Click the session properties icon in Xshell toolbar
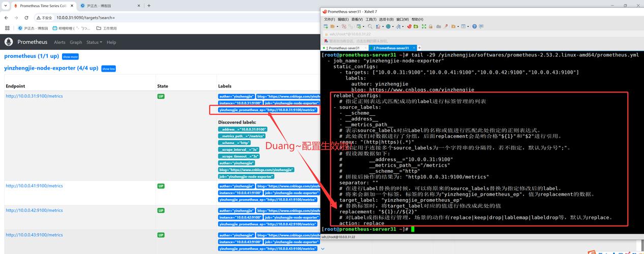 [x=359, y=26]
